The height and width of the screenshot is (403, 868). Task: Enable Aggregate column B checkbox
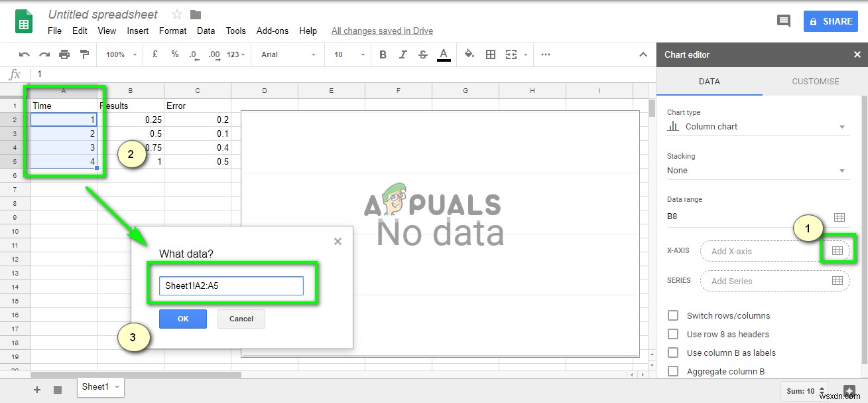coord(673,371)
